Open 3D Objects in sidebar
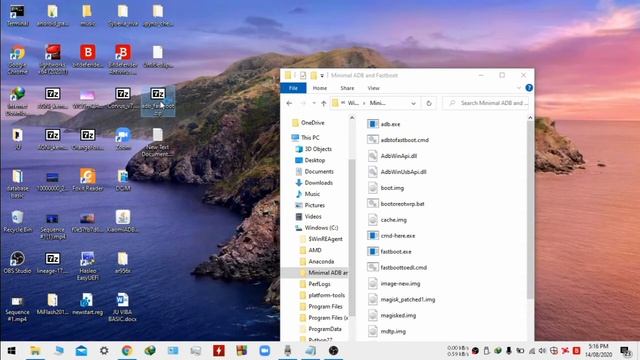This screenshot has width=640, height=360. 313,149
